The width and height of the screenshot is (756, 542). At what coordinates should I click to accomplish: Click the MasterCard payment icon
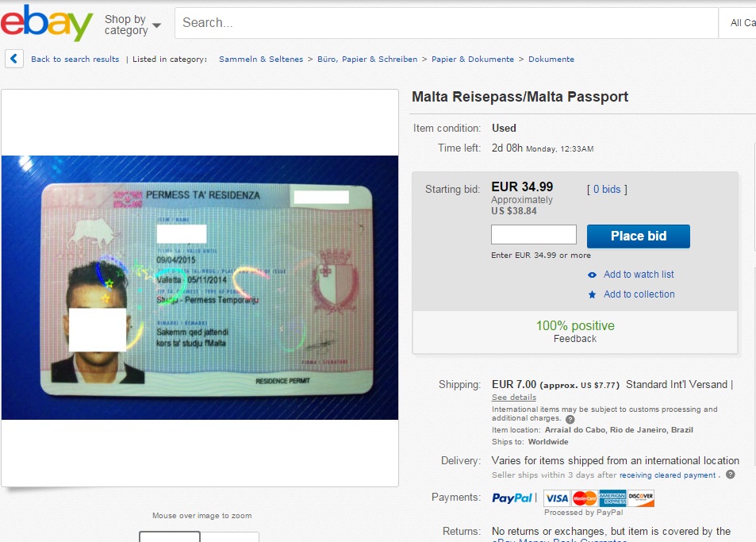click(585, 498)
